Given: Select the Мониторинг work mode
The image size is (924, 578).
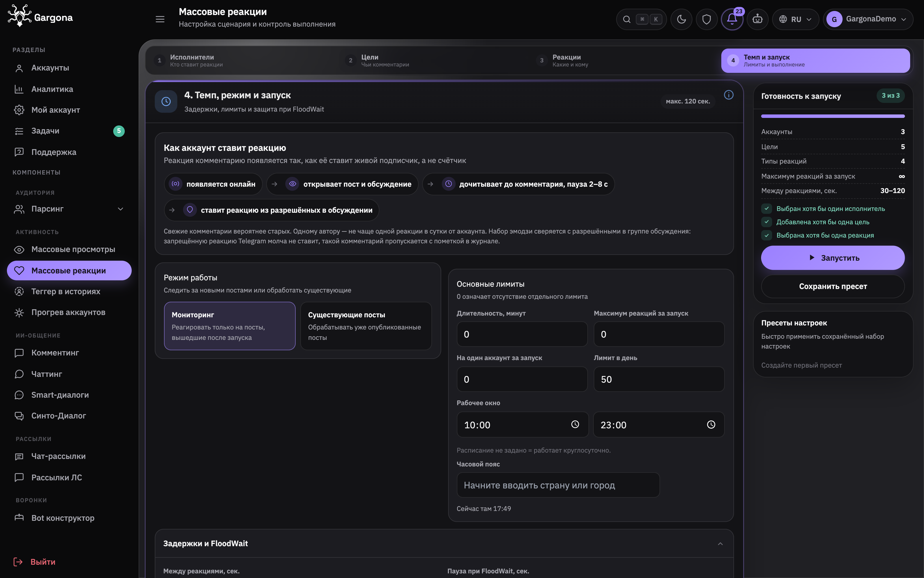Looking at the screenshot, I should tap(230, 326).
